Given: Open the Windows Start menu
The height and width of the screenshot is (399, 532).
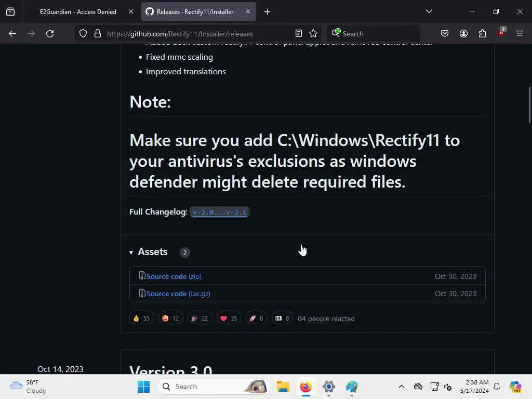Looking at the screenshot, I should pyautogui.click(x=143, y=387).
